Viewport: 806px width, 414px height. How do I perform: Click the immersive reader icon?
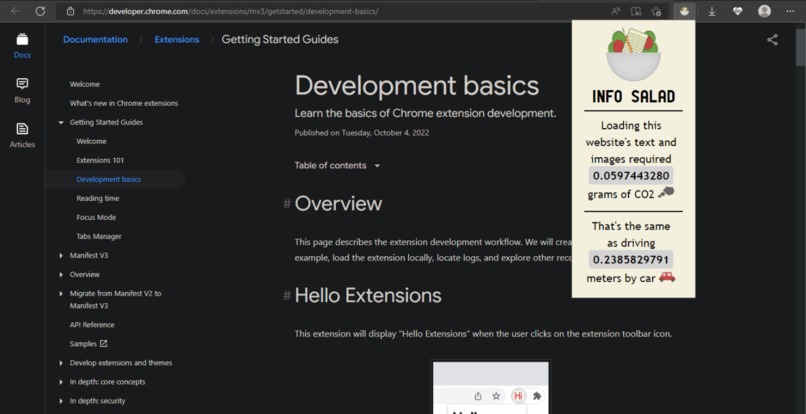(636, 11)
